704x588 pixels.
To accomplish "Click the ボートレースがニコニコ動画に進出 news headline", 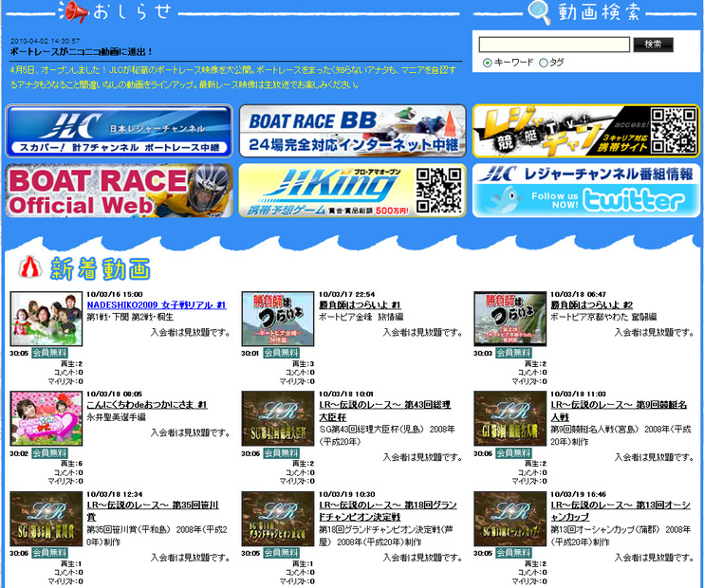I will (x=82, y=52).
